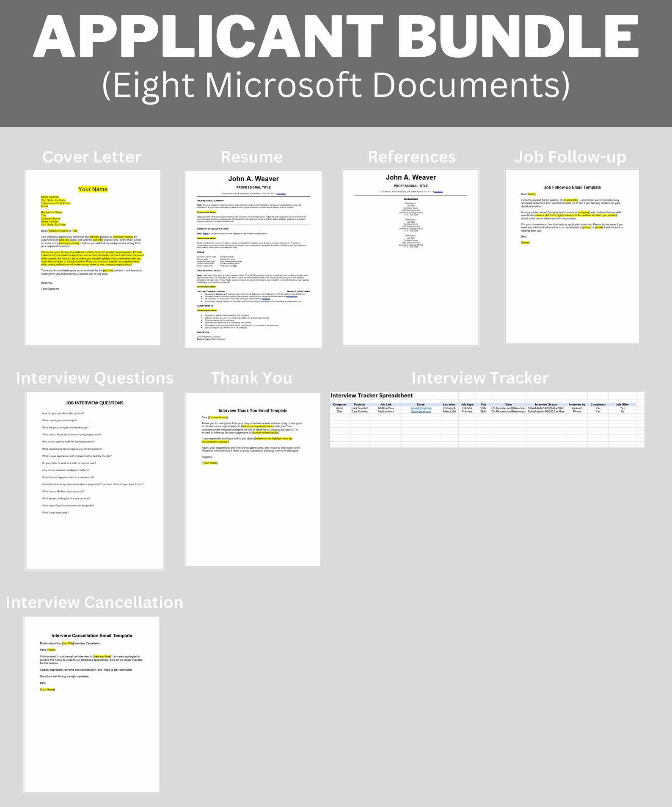Open the Job Follow-up email page preview
This screenshot has width=672, height=807.
point(572,256)
